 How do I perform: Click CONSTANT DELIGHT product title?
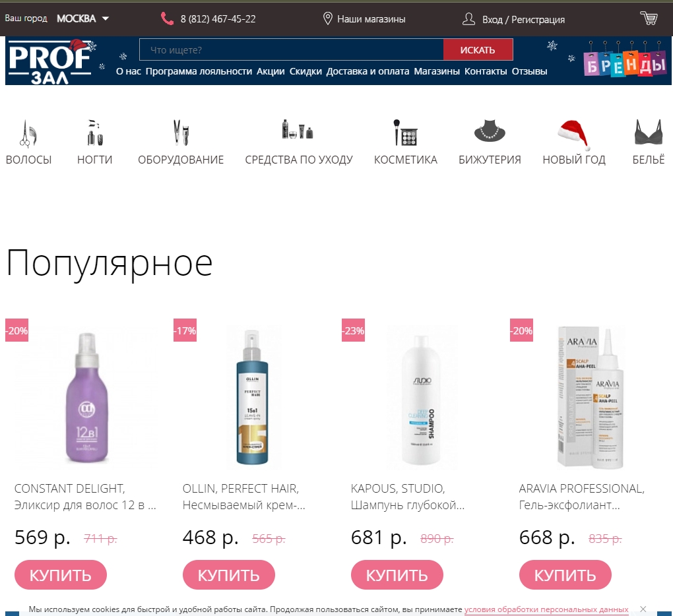click(85, 497)
